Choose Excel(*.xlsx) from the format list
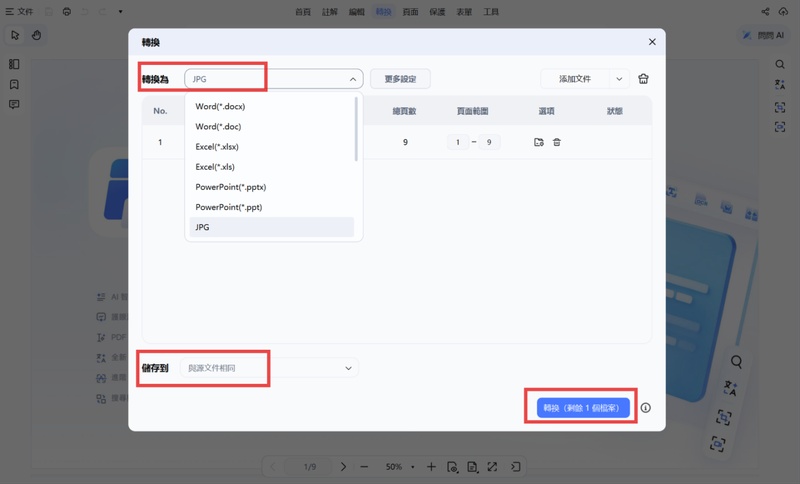Viewport: 800px width, 484px height. (271, 146)
